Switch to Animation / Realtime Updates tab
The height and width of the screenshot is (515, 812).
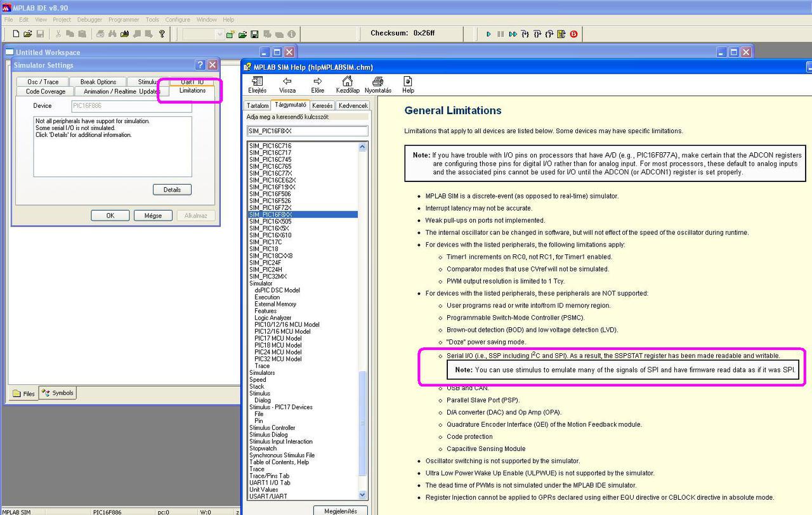pyautogui.click(x=122, y=91)
